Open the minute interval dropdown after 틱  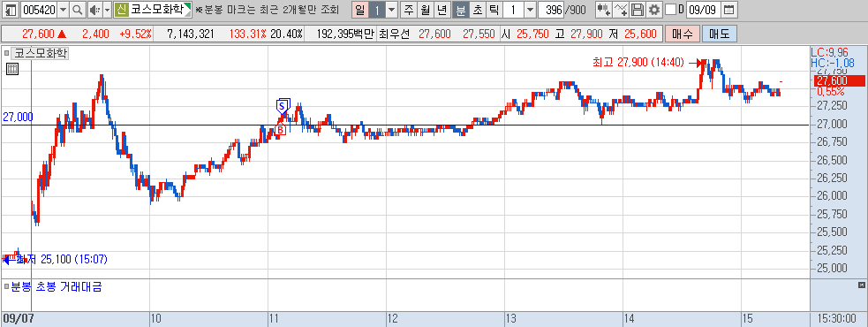(530, 10)
